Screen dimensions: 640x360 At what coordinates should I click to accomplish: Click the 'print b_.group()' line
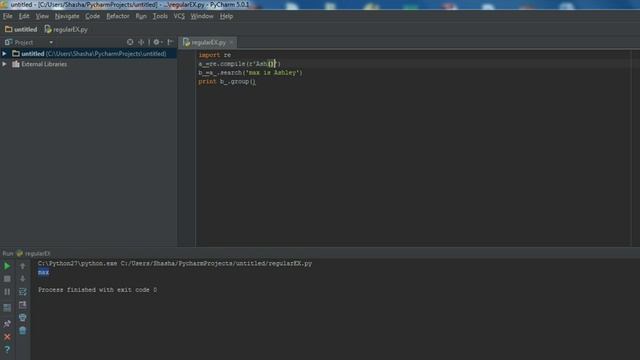click(227, 82)
